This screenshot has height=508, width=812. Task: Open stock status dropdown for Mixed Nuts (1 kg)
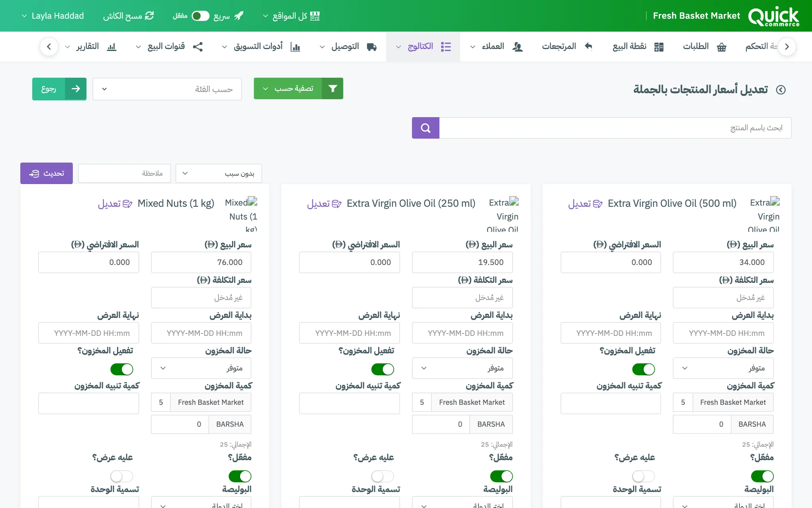(x=201, y=368)
